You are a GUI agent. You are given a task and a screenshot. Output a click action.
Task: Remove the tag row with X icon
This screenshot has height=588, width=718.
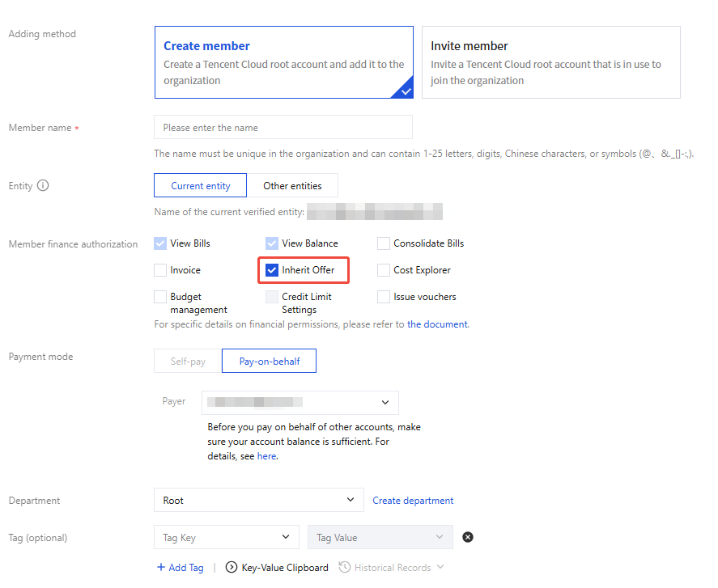pos(468,537)
